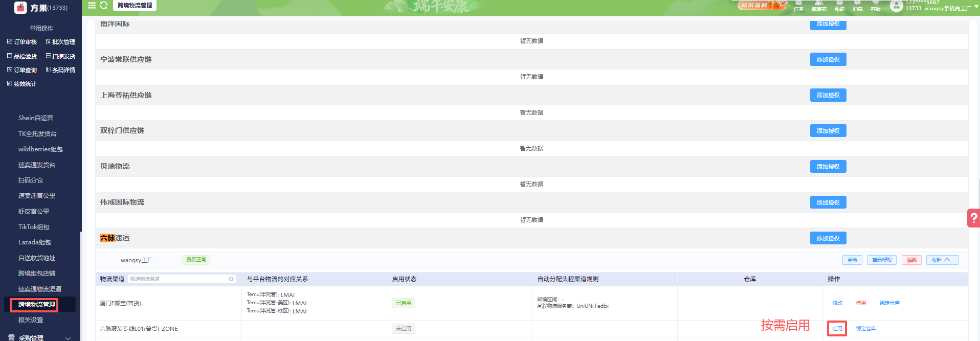The width and height of the screenshot is (980, 341).
Task: Open 扫码分仓 in the sidebar
Action: tap(31, 180)
